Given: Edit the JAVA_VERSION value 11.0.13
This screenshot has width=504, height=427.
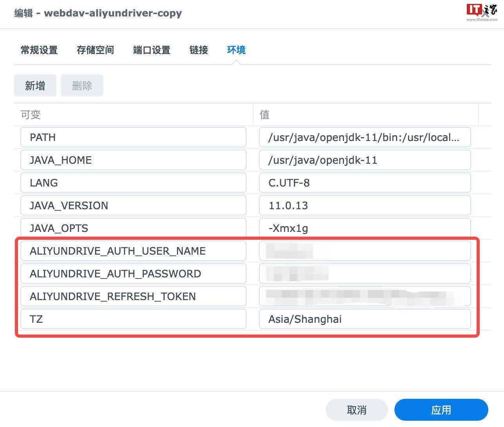Looking at the screenshot, I should point(365,205).
